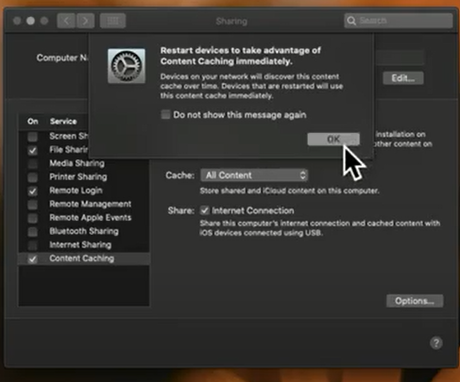Click the System Preferences gear icon in dialog
This screenshot has height=382, width=460.
point(126,65)
